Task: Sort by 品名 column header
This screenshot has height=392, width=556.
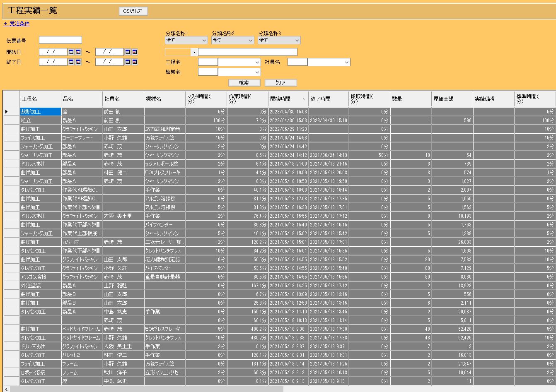Action: pos(82,99)
